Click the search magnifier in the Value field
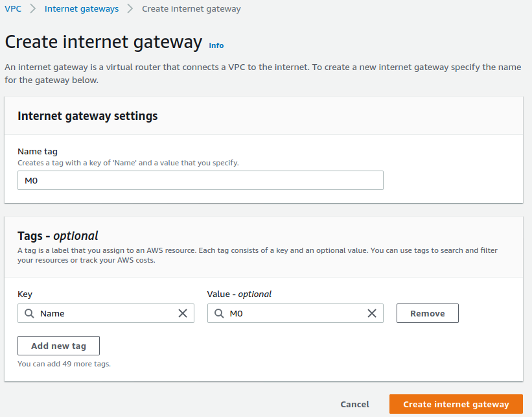The height and width of the screenshot is (417, 532). point(218,313)
